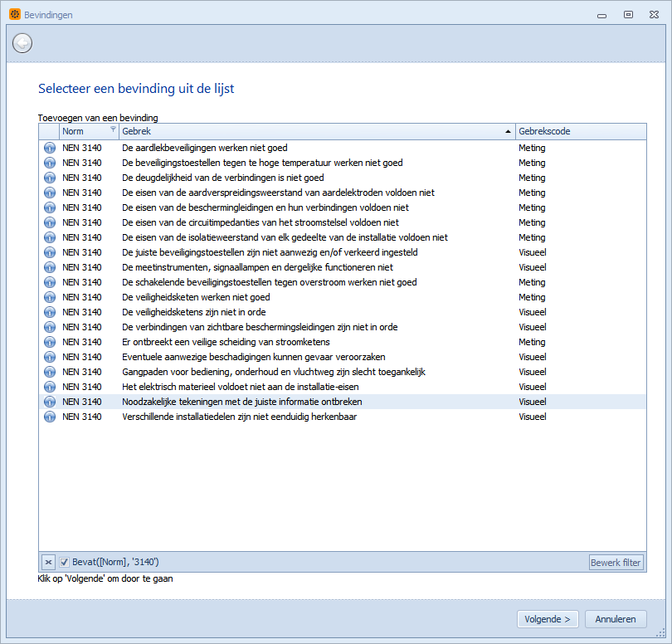
Task: Click the icon beside 'De aardlekbeveiligingen werken niet goed'
Action: [49, 148]
